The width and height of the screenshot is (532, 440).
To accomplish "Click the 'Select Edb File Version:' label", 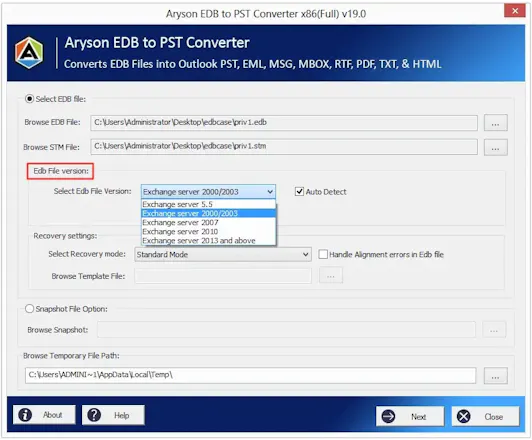I will pos(92,191).
